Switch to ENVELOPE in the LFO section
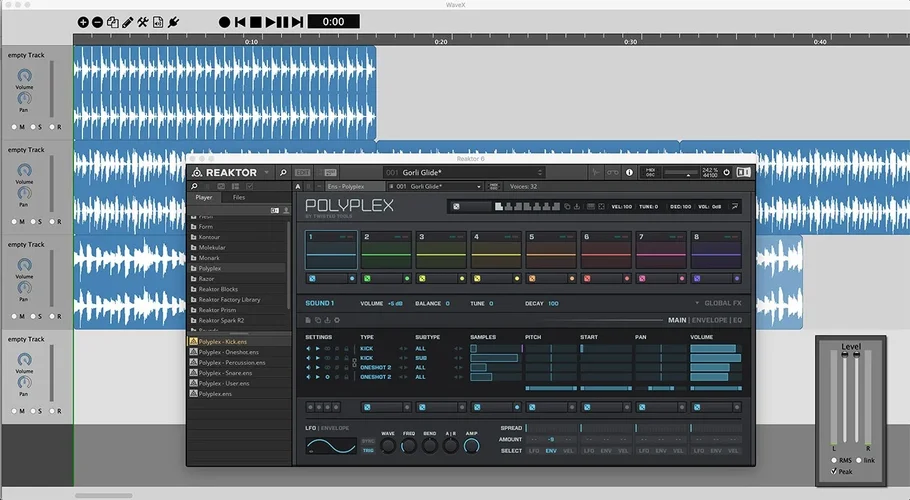The width and height of the screenshot is (910, 500). [x=335, y=428]
